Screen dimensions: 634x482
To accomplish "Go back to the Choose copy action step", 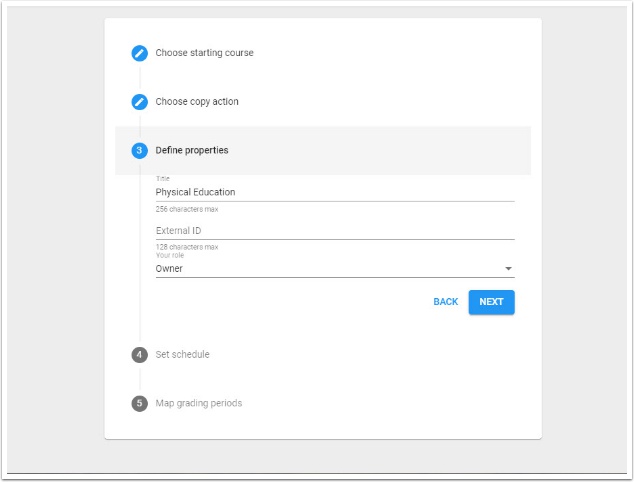I will [197, 102].
